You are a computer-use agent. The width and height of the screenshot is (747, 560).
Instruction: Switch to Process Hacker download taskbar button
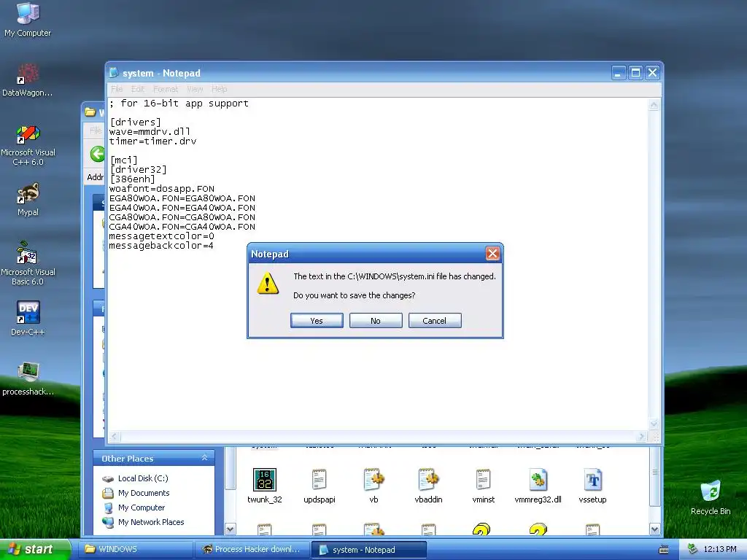click(x=252, y=550)
